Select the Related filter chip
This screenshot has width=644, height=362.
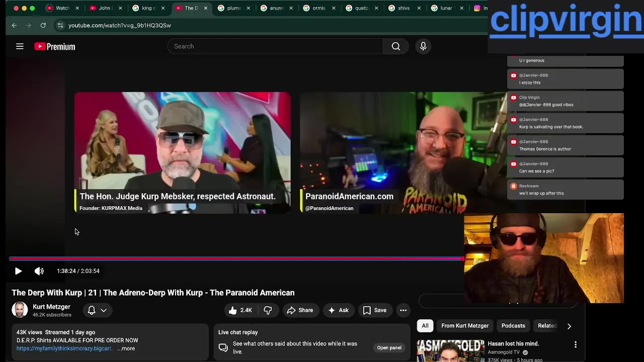(x=547, y=326)
